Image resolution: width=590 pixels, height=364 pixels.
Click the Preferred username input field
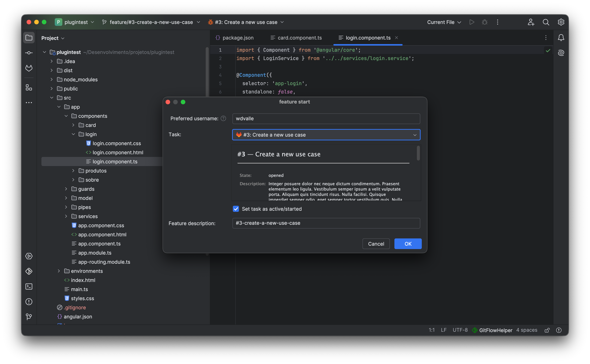click(326, 118)
